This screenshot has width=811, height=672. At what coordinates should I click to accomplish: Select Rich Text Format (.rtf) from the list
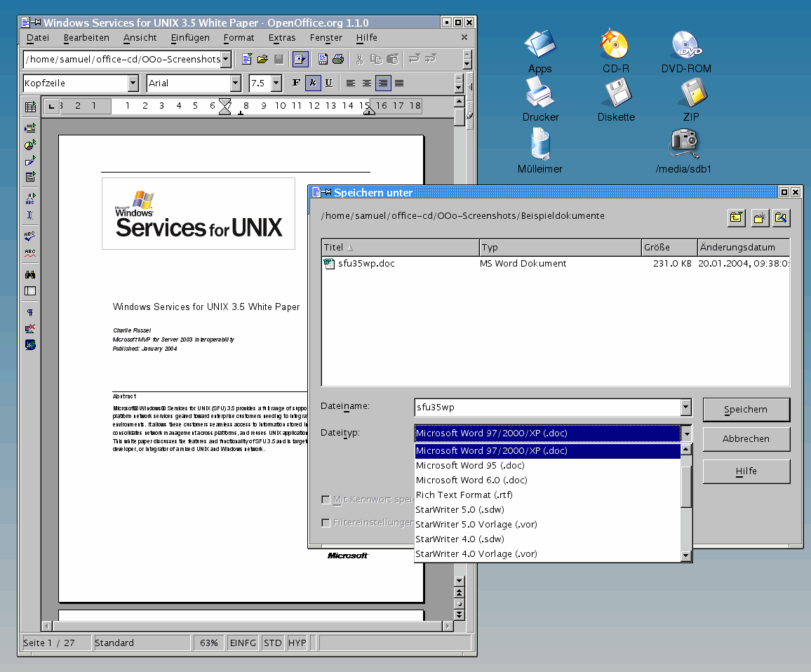pos(454,495)
